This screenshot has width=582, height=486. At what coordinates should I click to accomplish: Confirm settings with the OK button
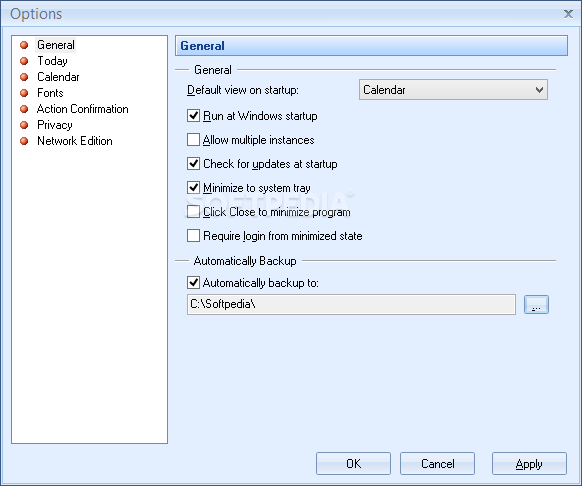pos(353,463)
